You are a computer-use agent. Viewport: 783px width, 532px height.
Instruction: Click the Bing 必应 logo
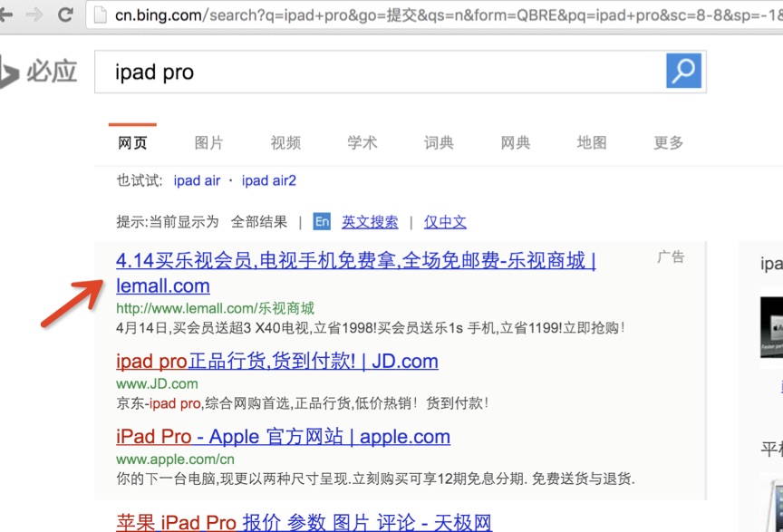pyautogui.click(x=38, y=72)
